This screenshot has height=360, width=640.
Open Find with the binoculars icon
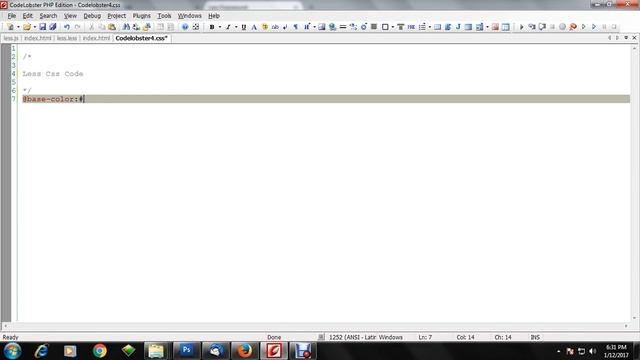pyautogui.click(x=126, y=27)
